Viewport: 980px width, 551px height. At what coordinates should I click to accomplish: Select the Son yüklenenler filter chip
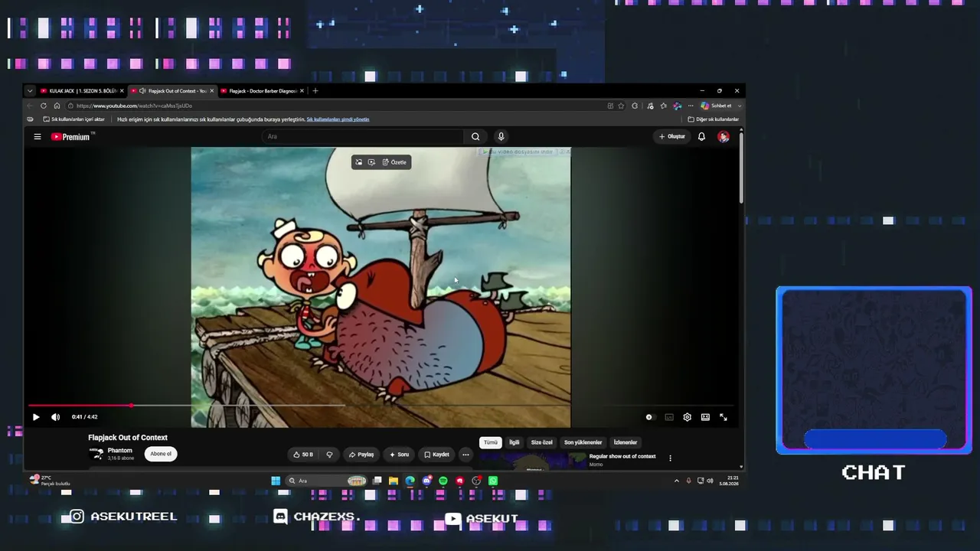[x=583, y=442]
